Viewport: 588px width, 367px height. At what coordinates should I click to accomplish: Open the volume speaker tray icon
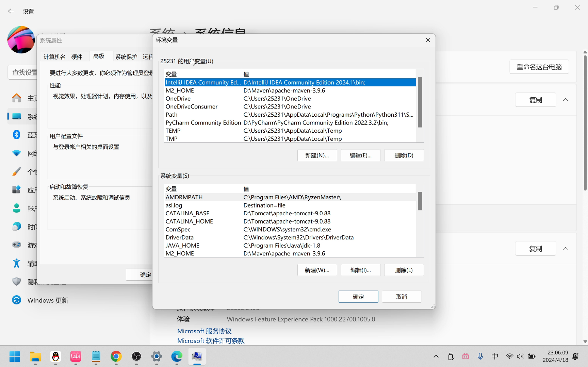520,356
